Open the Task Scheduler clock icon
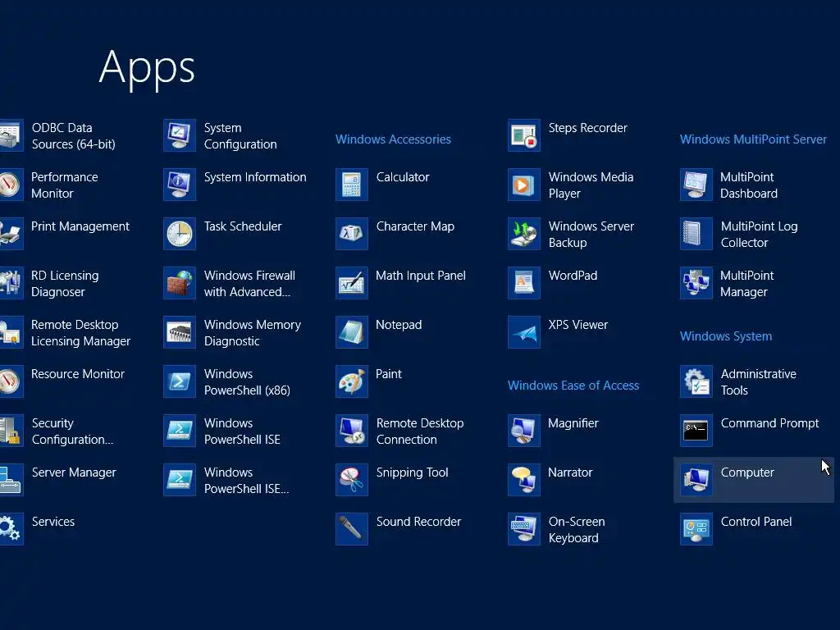The height and width of the screenshot is (630, 840). click(x=180, y=234)
